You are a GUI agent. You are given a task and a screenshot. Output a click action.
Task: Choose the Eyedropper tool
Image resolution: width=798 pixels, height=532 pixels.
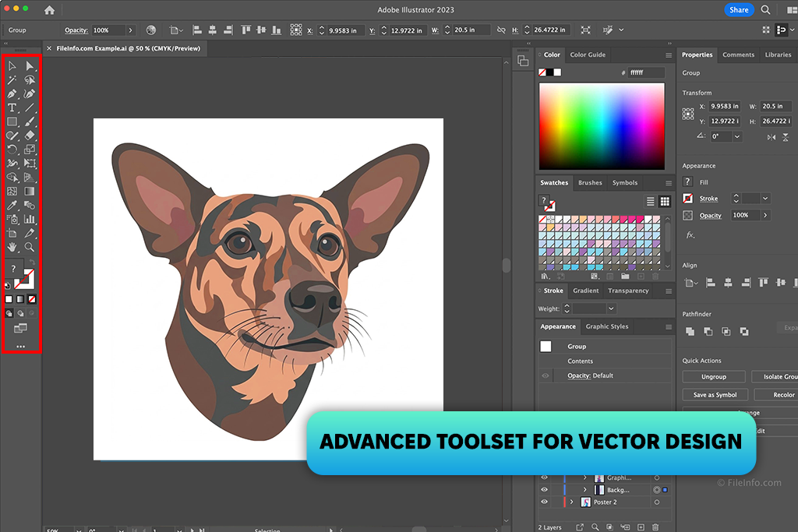12,205
